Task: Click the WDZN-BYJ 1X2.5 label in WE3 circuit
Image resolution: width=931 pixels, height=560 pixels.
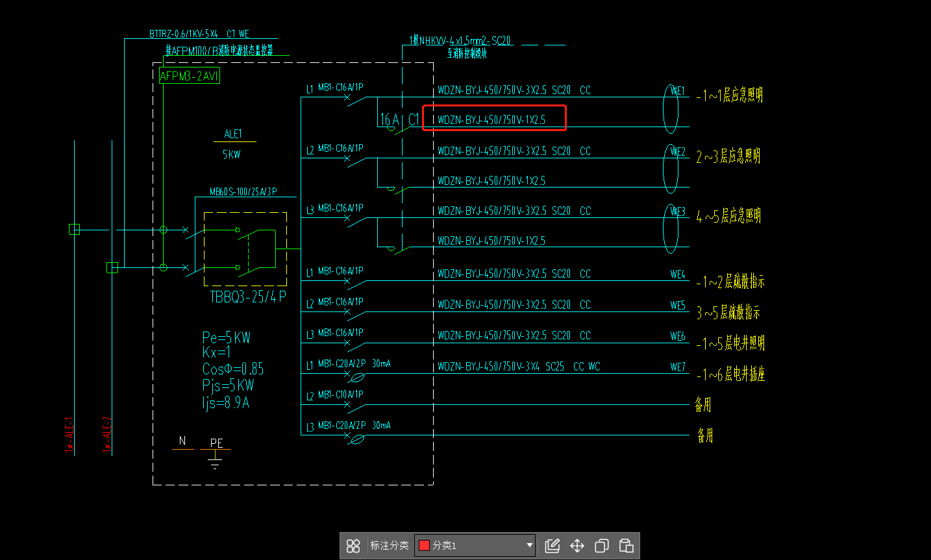Action: [491, 241]
